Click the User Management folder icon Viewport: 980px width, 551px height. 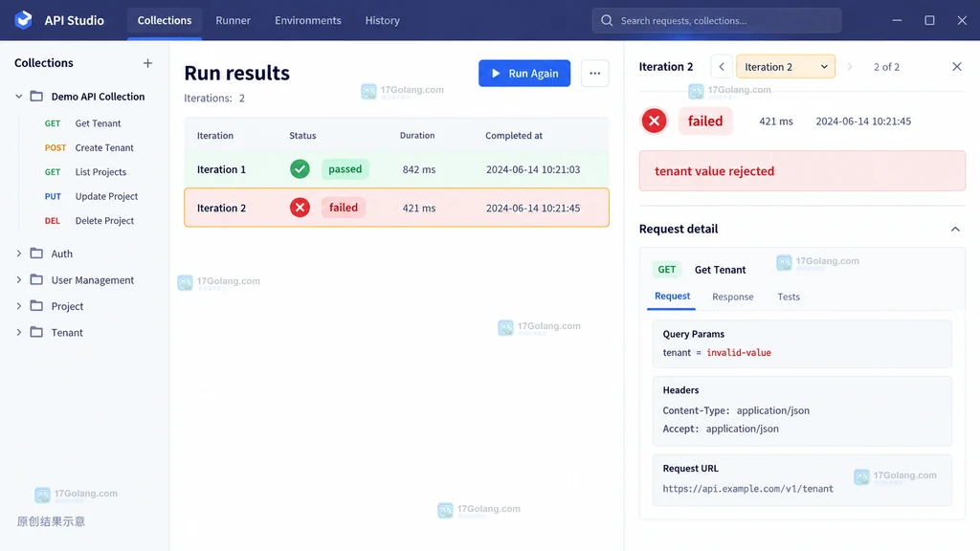(x=37, y=280)
